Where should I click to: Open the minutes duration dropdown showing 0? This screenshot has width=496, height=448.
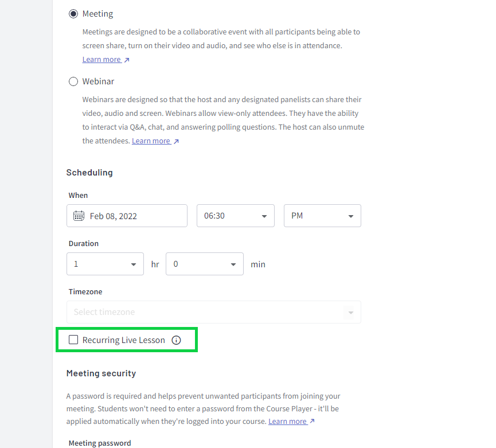tap(204, 264)
